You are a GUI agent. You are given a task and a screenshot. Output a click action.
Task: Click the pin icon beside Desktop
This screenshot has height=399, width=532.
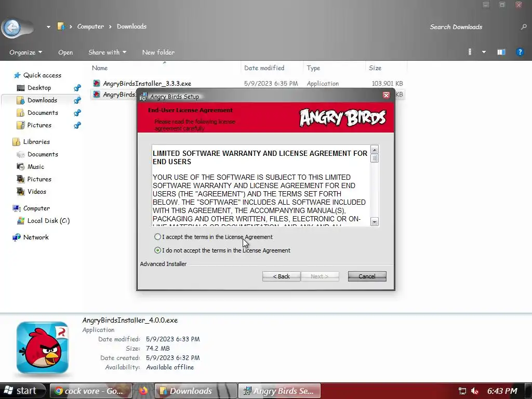click(x=77, y=88)
